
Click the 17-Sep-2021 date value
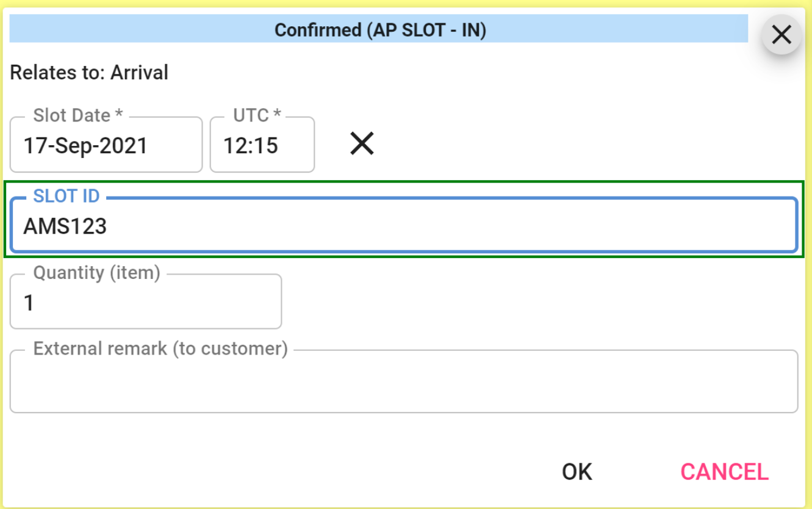(x=85, y=146)
